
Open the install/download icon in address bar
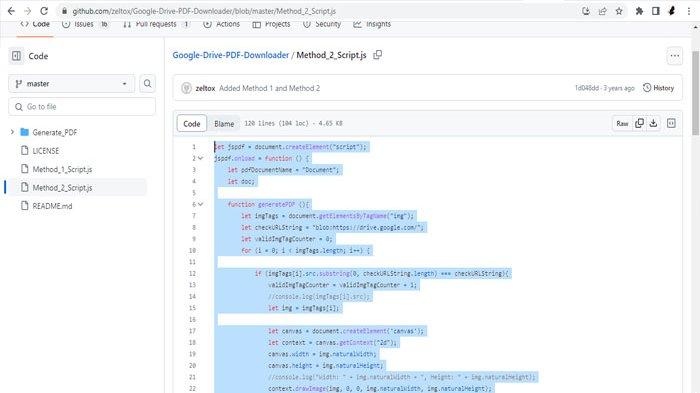pos(586,11)
